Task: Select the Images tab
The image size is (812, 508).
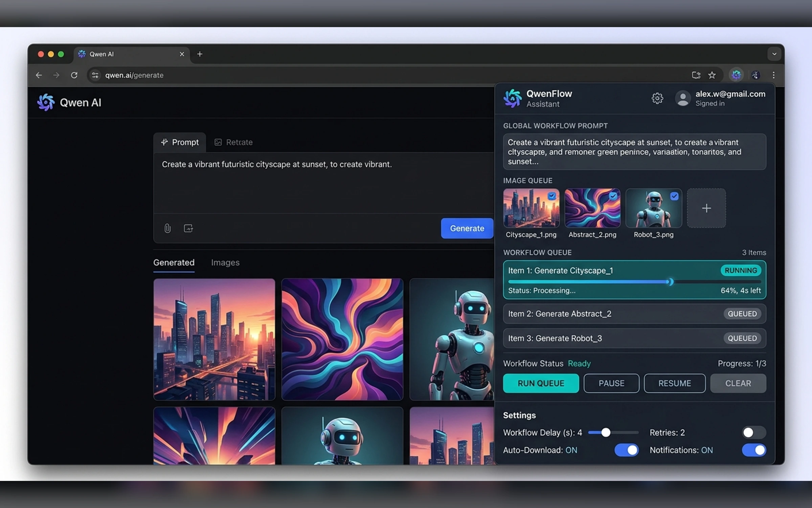Action: click(x=225, y=262)
